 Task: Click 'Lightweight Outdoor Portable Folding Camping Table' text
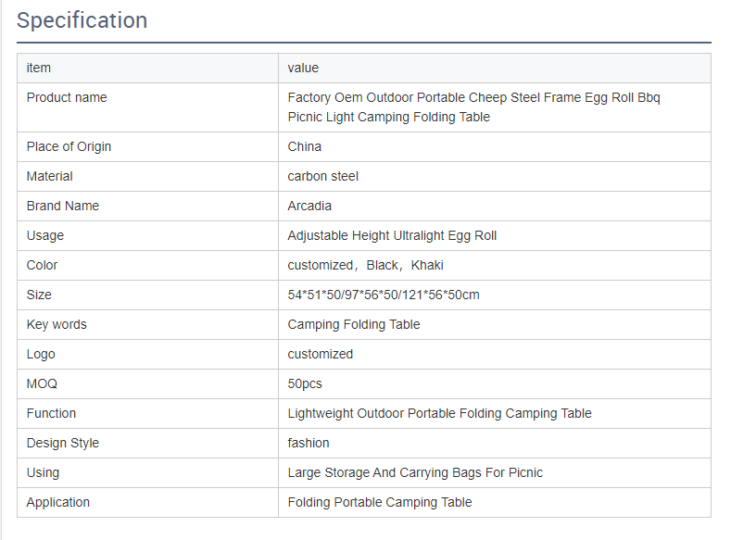[439, 413]
